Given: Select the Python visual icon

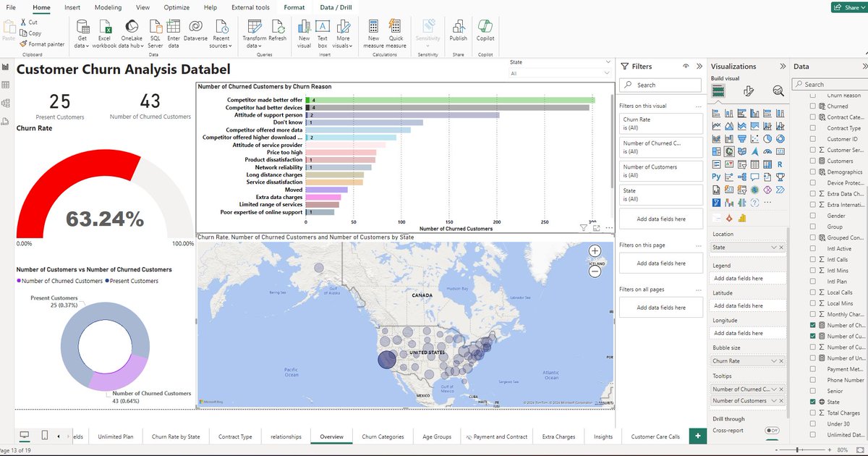Looking at the screenshot, I should click(x=715, y=177).
